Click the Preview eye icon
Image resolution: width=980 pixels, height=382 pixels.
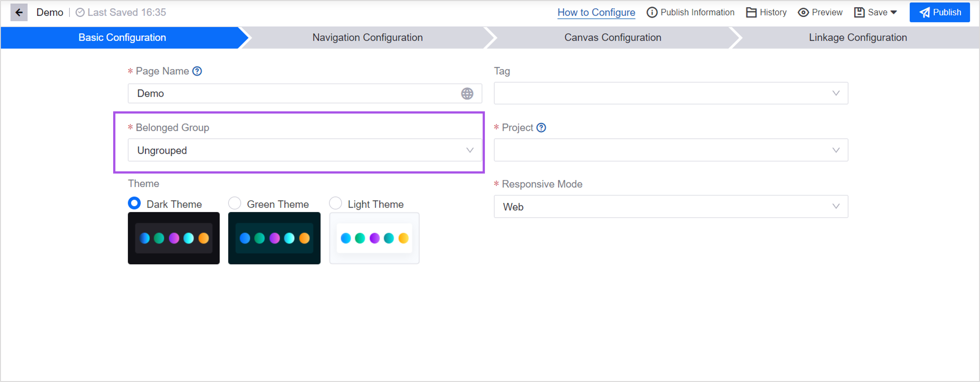pos(803,12)
